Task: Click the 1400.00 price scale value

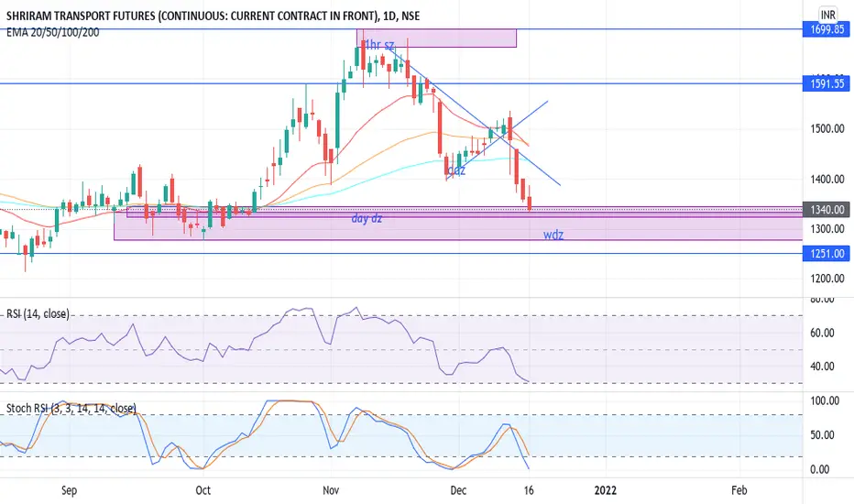Action: tap(827, 180)
